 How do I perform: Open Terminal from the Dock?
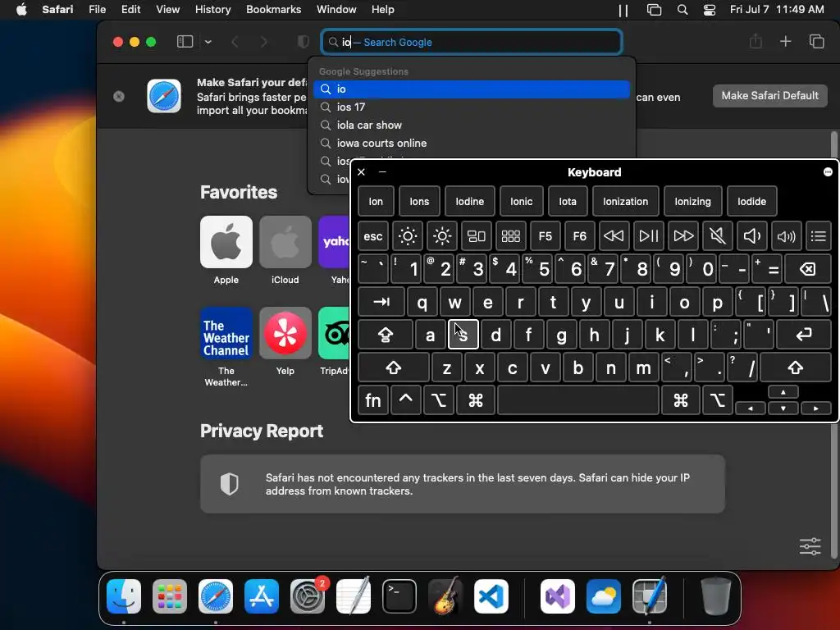(x=399, y=596)
